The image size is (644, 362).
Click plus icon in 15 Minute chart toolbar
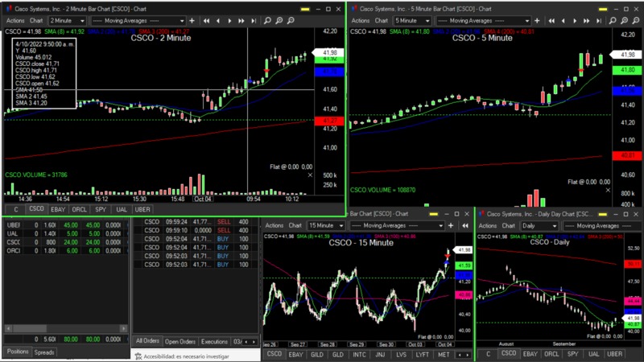[452, 226]
